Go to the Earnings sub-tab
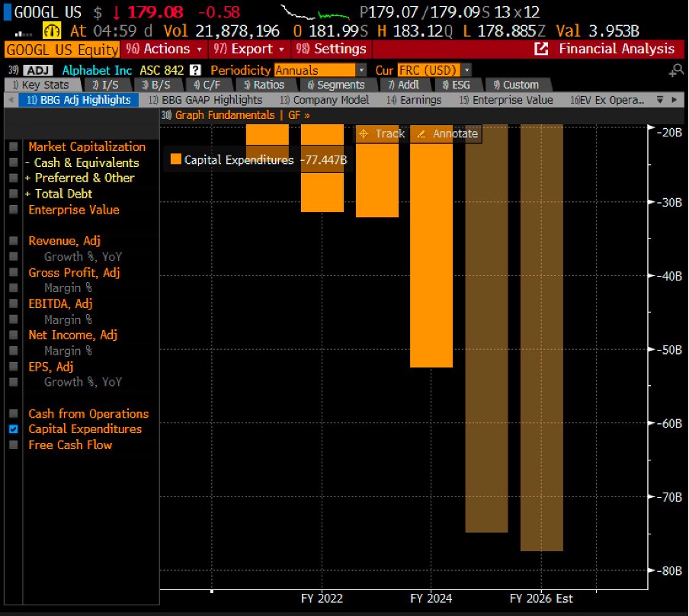This screenshot has height=616, width=689. [x=414, y=100]
